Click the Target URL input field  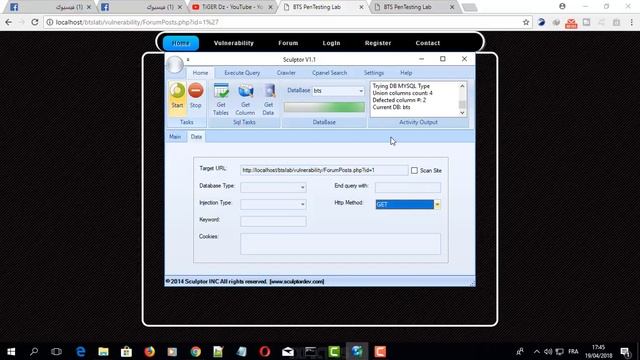[x=324, y=170]
